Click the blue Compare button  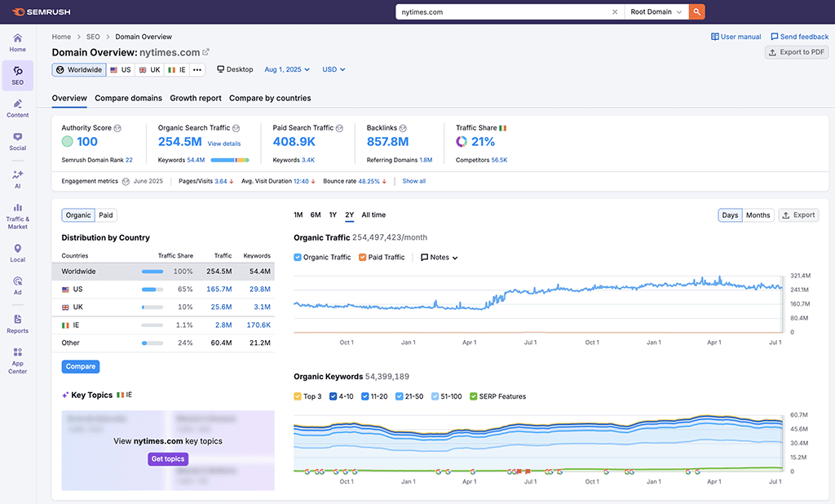click(x=81, y=366)
